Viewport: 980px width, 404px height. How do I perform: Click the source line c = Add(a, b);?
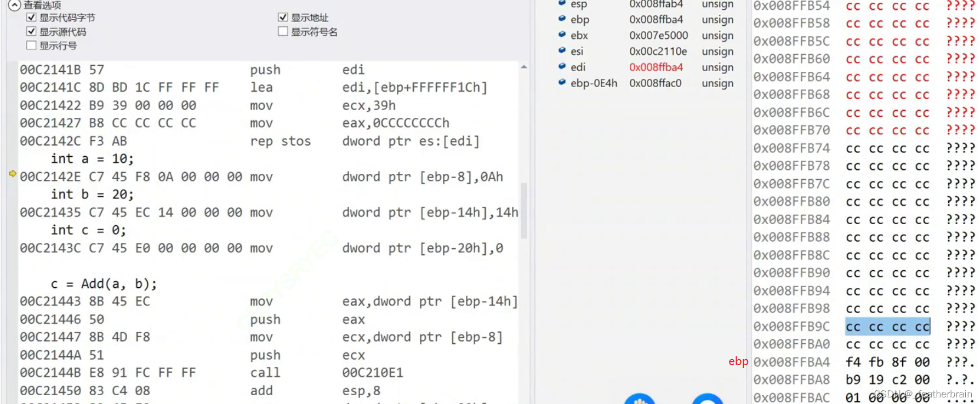click(104, 284)
